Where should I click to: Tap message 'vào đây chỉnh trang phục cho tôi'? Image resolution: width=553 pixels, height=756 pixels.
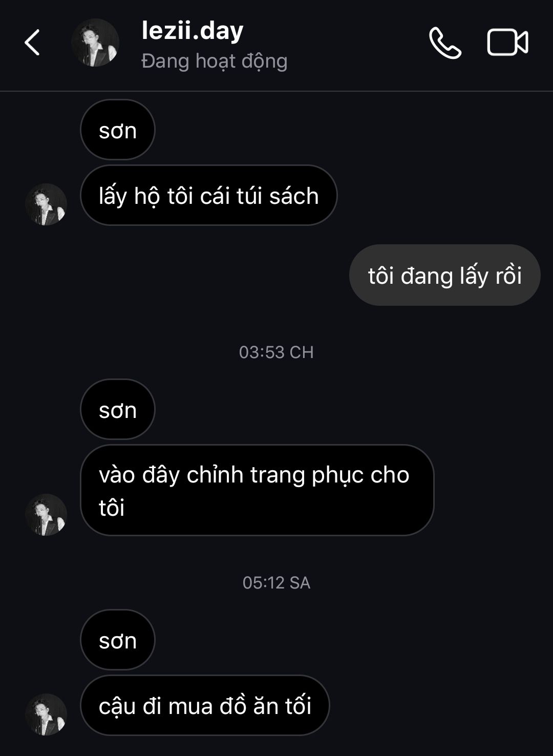pyautogui.click(x=257, y=491)
